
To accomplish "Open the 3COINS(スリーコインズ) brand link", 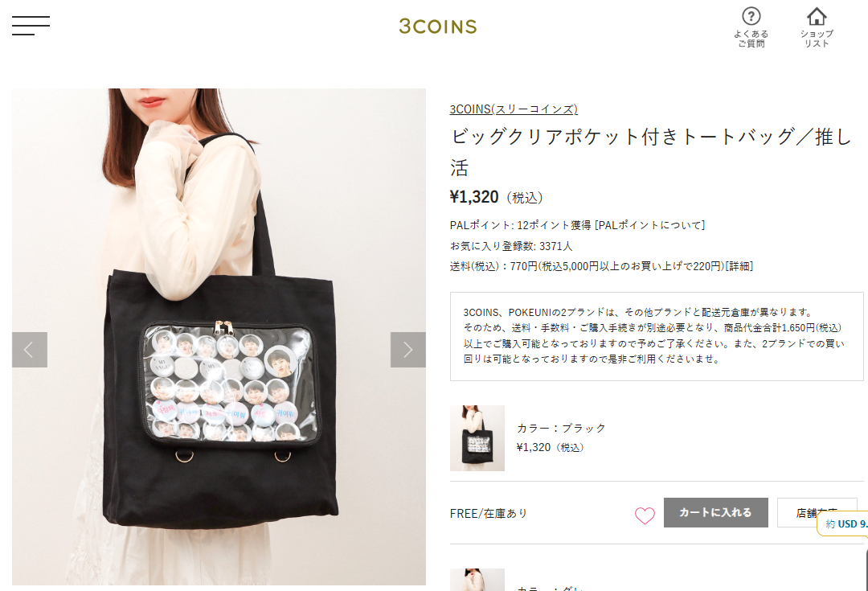I will coord(513,109).
